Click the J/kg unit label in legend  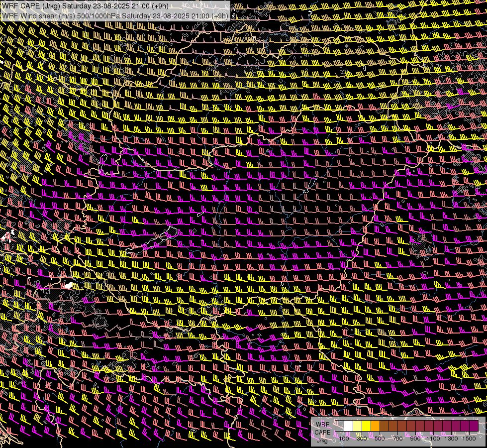[x=322, y=440]
